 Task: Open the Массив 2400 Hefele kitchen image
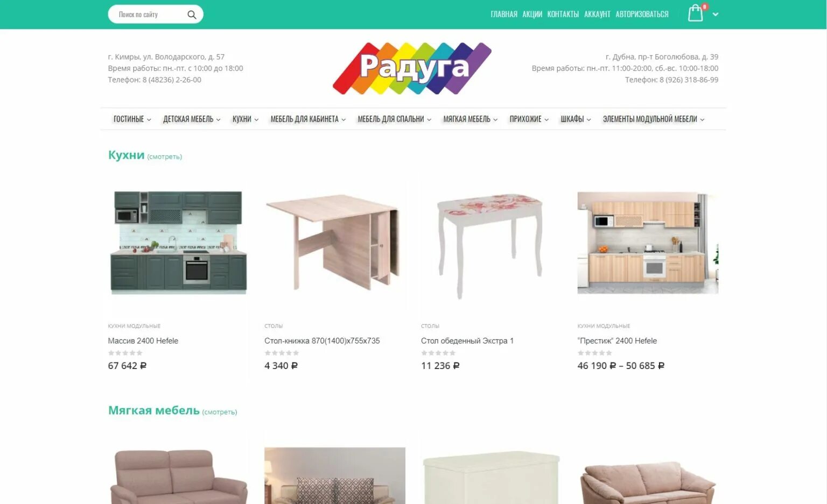178,243
